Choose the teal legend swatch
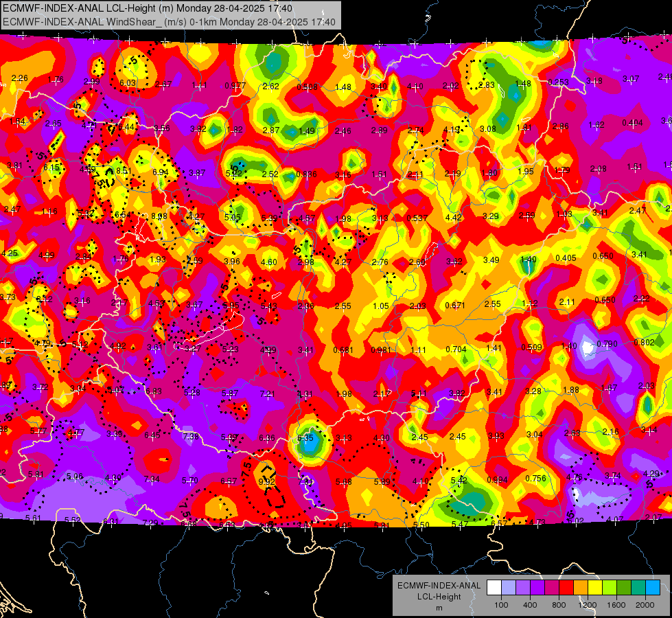 tap(638, 588)
